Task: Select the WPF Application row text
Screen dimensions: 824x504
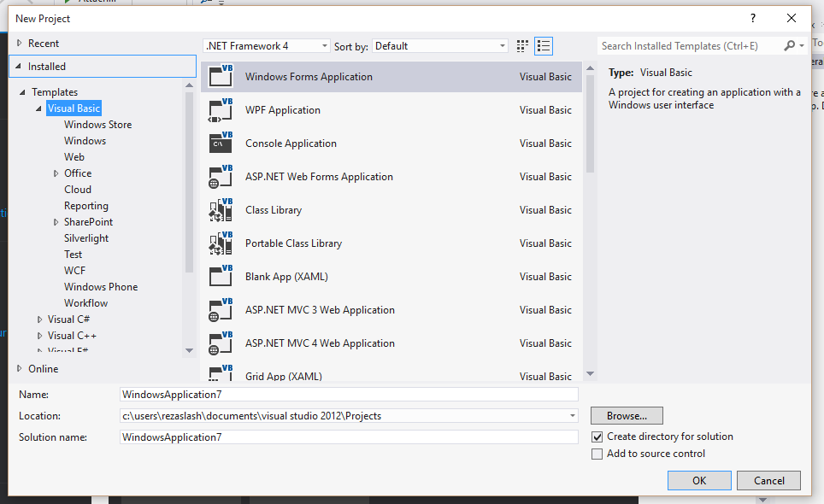Action: pyautogui.click(x=283, y=109)
